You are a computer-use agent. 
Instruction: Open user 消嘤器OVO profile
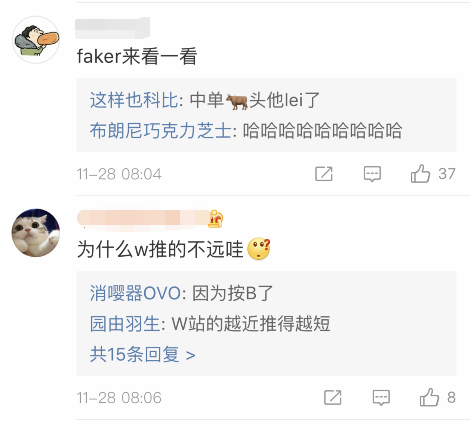(135, 293)
